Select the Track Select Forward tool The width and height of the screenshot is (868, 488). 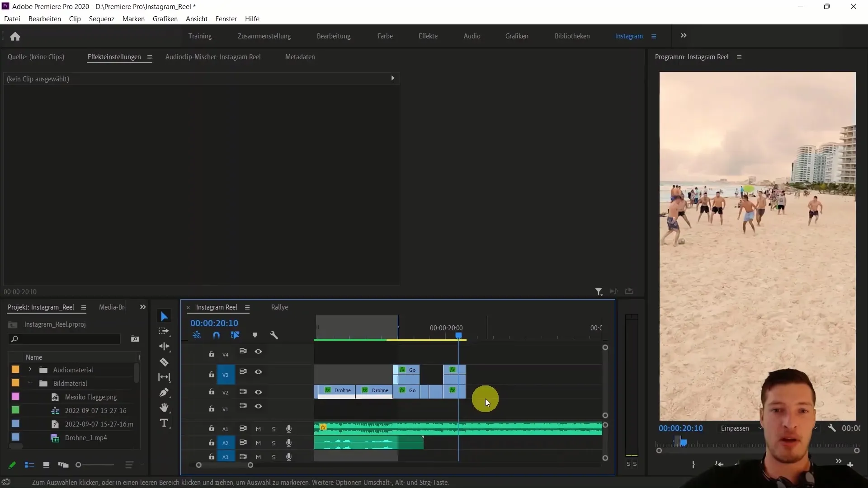click(x=164, y=331)
